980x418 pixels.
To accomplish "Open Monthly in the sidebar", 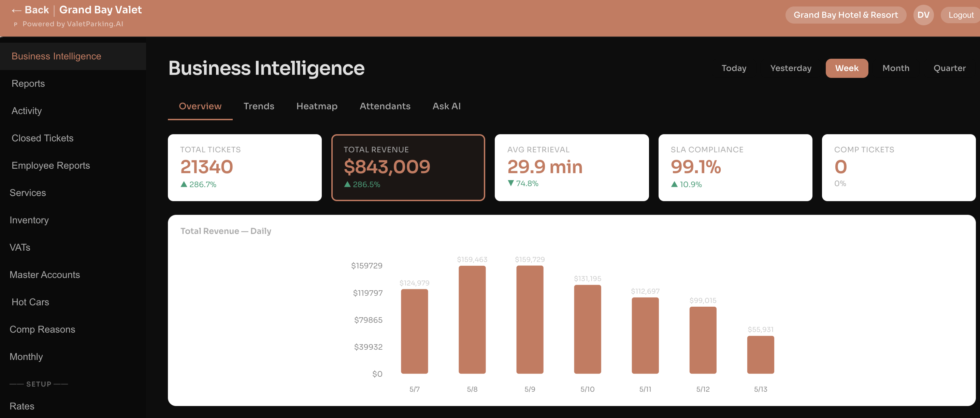I will [x=73, y=357].
